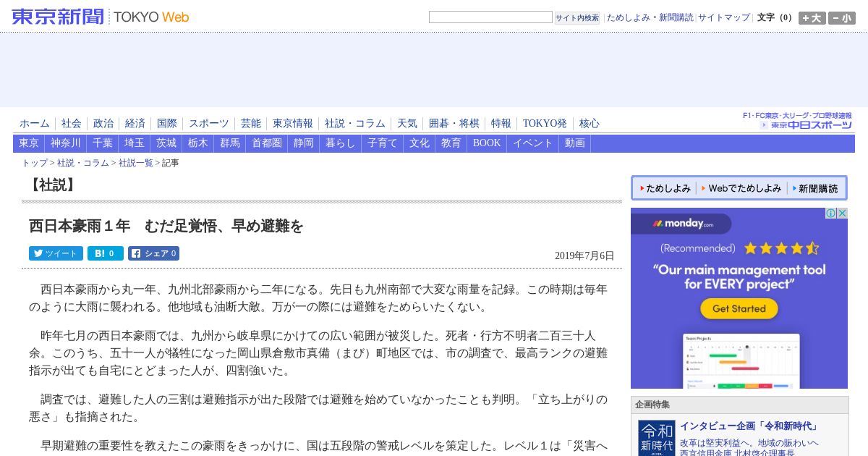Viewport: 868px width, 456px height.
Task: Open the 東京情報 section
Action: pyautogui.click(x=293, y=124)
